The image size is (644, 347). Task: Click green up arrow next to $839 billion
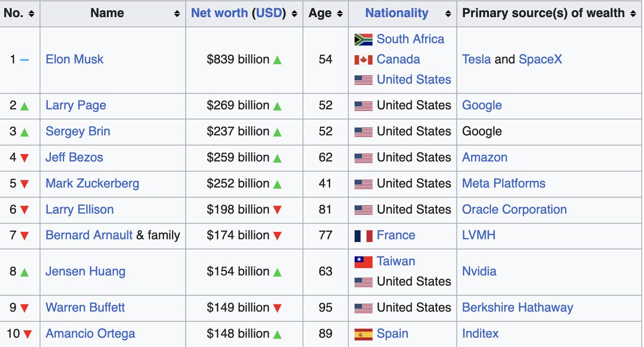point(277,60)
